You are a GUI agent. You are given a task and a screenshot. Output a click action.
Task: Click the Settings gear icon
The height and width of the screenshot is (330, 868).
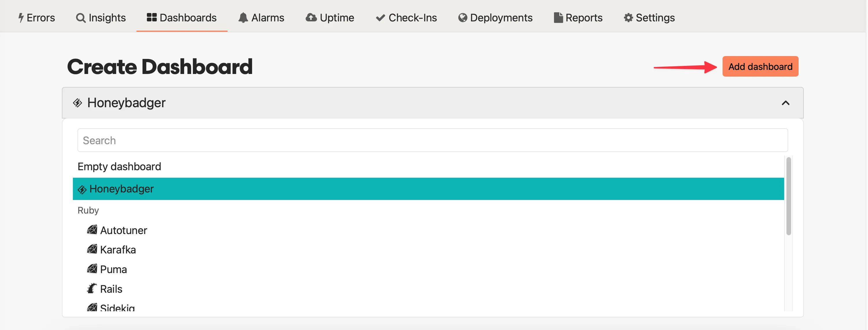628,18
